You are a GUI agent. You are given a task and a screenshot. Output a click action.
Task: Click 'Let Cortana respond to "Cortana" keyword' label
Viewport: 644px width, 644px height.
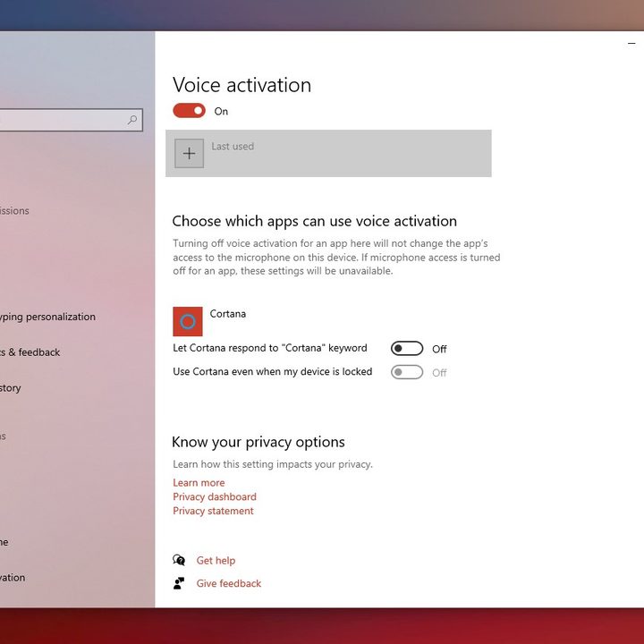pos(270,348)
